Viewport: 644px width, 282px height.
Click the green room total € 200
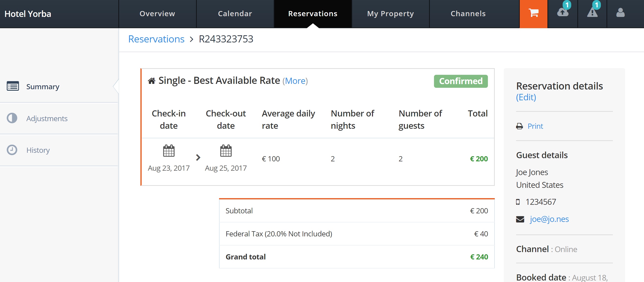click(479, 159)
